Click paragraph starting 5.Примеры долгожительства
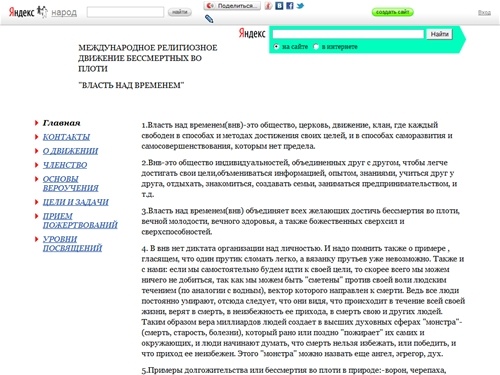Screen dimensions: 500x375 pyautogui.click(x=294, y=370)
